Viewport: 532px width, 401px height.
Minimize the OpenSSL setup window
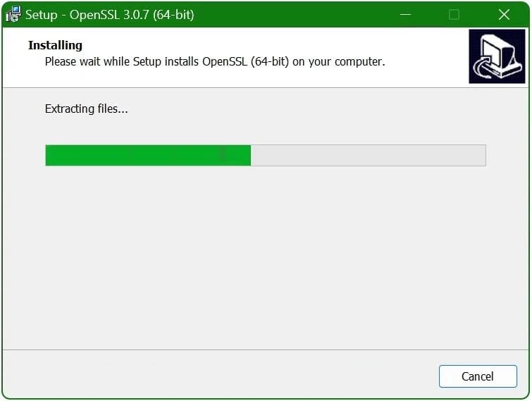(x=405, y=15)
